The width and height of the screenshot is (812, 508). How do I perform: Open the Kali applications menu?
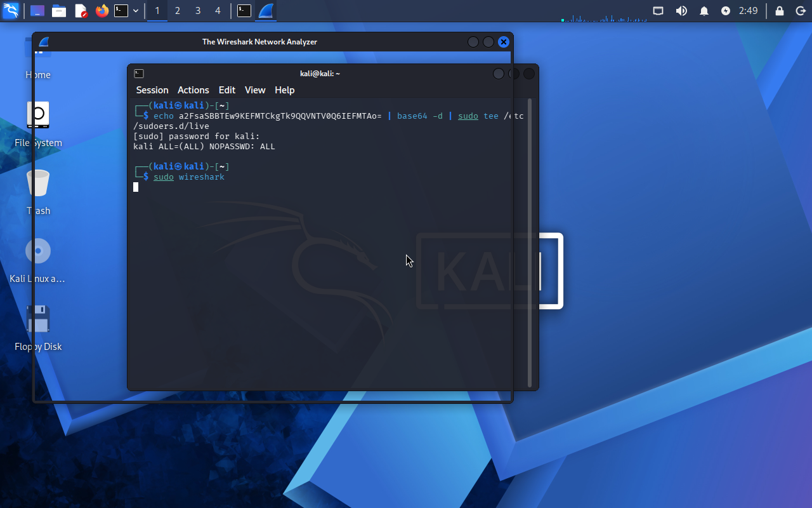(x=11, y=11)
